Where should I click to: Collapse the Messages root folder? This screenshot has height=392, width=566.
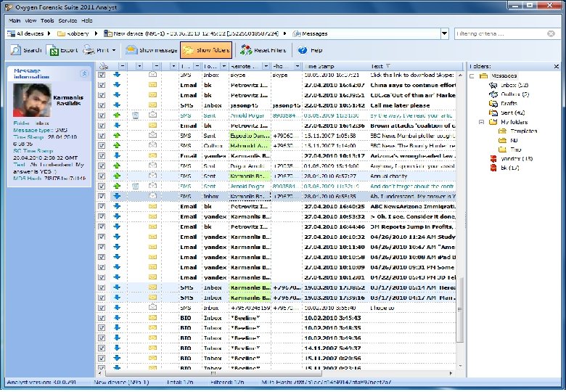coord(472,75)
